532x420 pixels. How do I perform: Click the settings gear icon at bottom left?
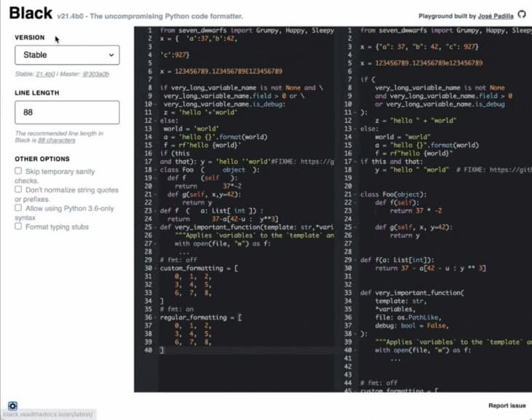click(x=12, y=405)
